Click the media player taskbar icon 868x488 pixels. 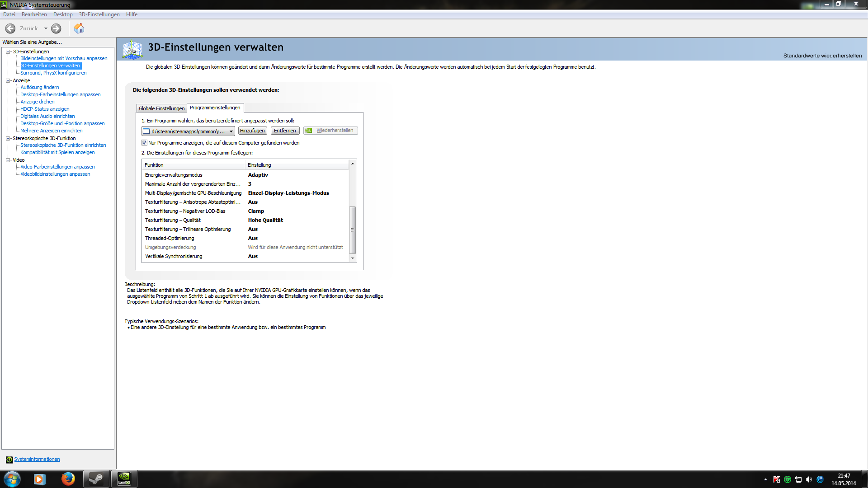[x=40, y=479]
